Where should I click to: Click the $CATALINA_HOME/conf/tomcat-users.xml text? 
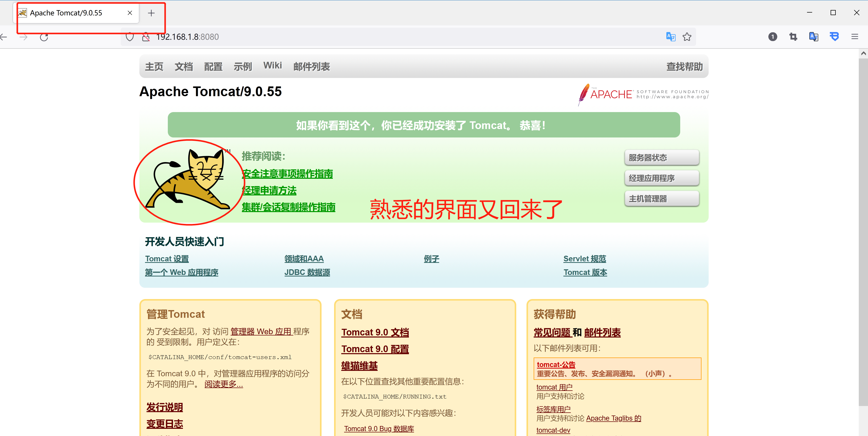(x=220, y=357)
